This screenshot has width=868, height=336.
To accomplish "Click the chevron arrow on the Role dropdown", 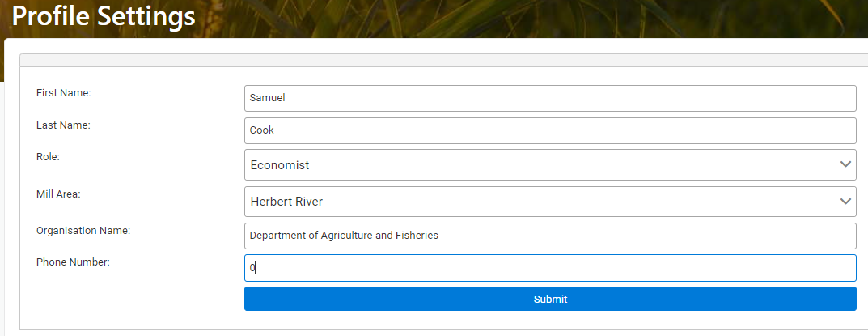I will 846,164.
